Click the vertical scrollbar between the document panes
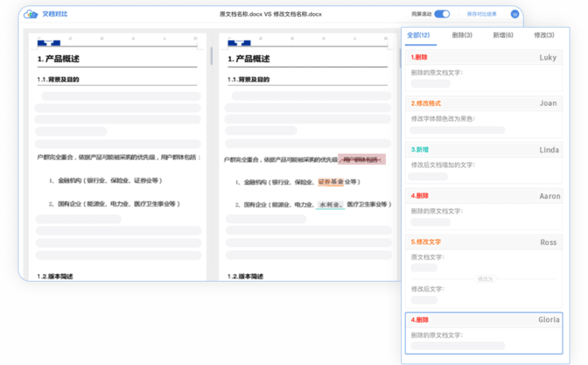588x365 pixels. point(212,55)
